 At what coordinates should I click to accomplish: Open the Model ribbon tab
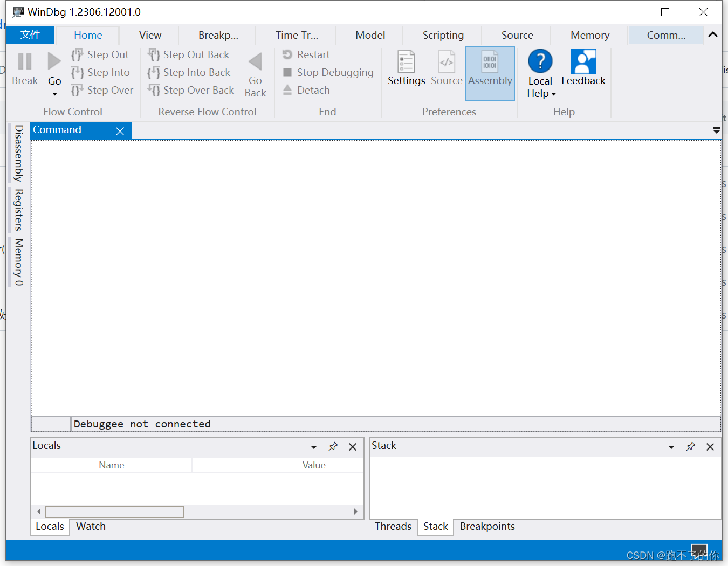pyautogui.click(x=370, y=35)
